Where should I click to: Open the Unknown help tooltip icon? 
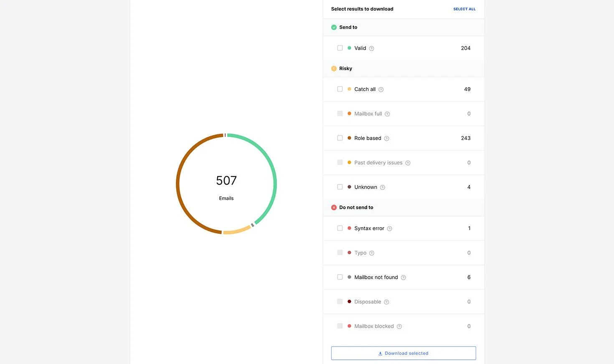(382, 187)
